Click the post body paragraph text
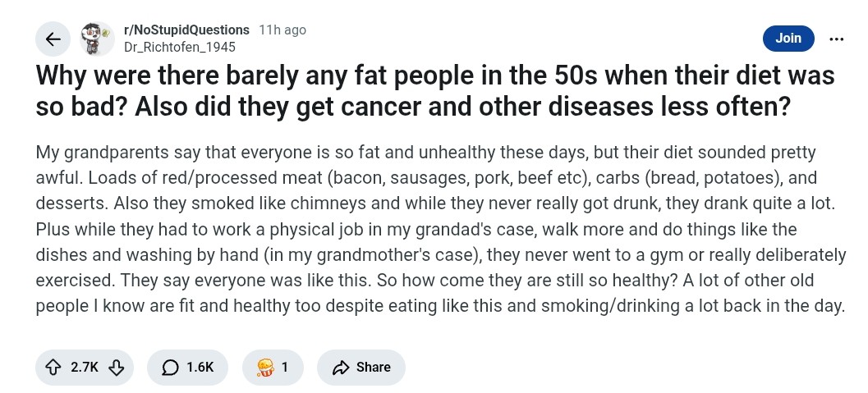The image size is (868, 393). click(440, 230)
